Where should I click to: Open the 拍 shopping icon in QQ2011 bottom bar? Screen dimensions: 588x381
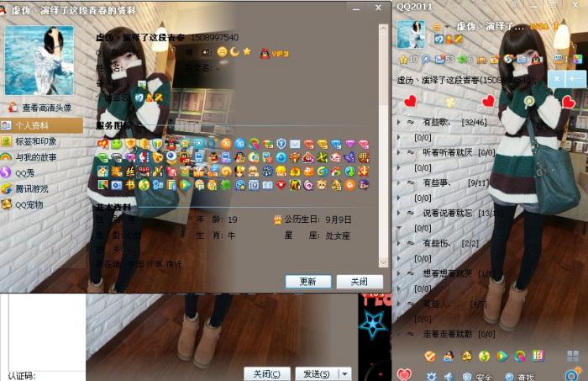[538, 356]
